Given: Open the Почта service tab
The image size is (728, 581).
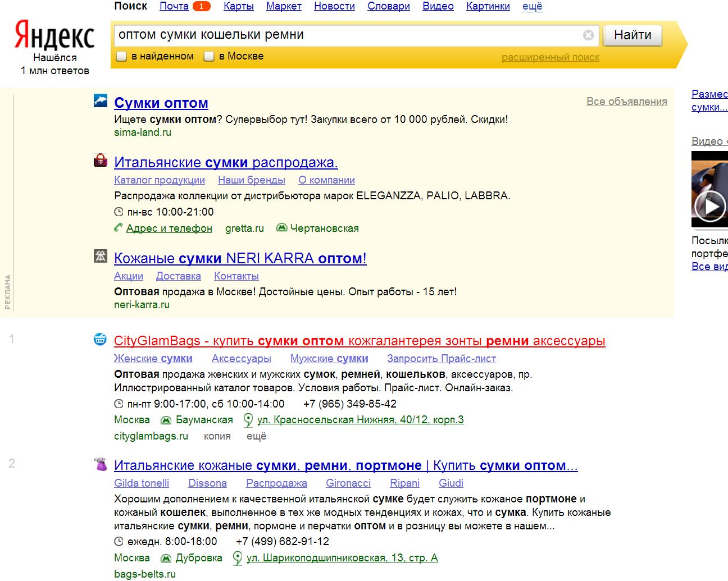Looking at the screenshot, I should (x=174, y=6).
